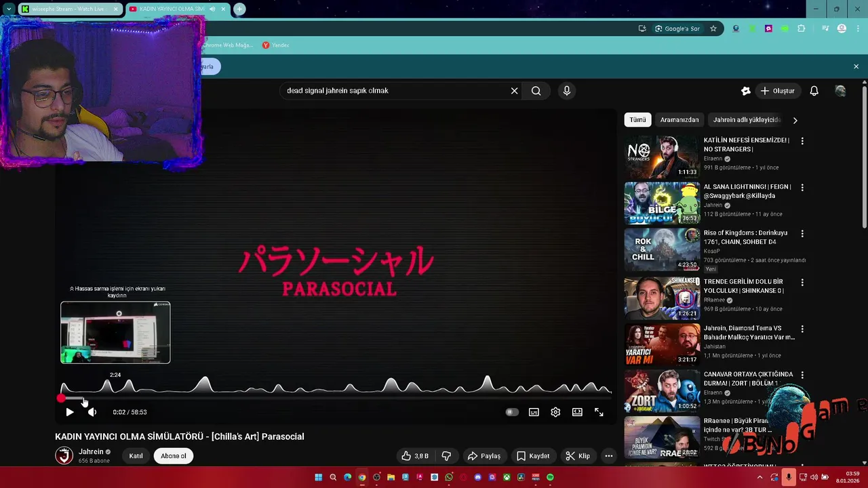
Task: Select the Jahrein adlı yükleyiciden chip
Action: click(747, 120)
